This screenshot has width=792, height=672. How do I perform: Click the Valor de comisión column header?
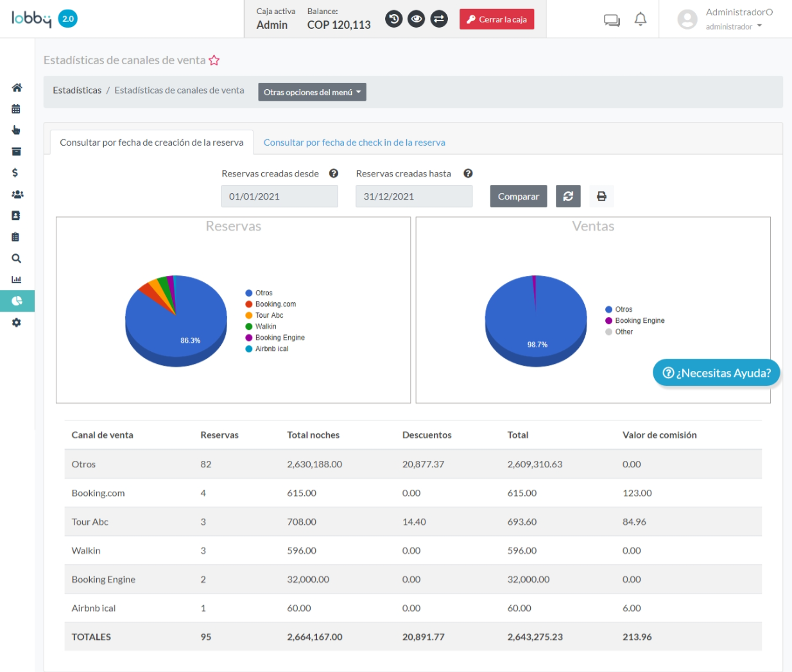(660, 435)
